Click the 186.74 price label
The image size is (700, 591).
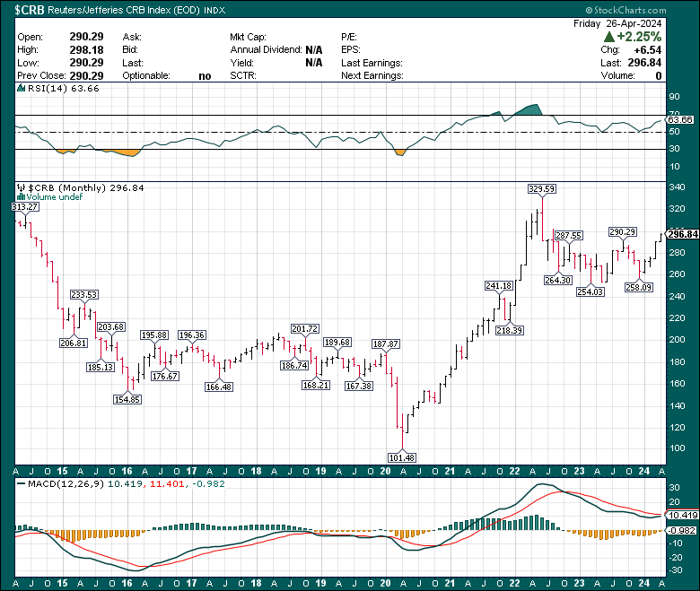click(294, 365)
